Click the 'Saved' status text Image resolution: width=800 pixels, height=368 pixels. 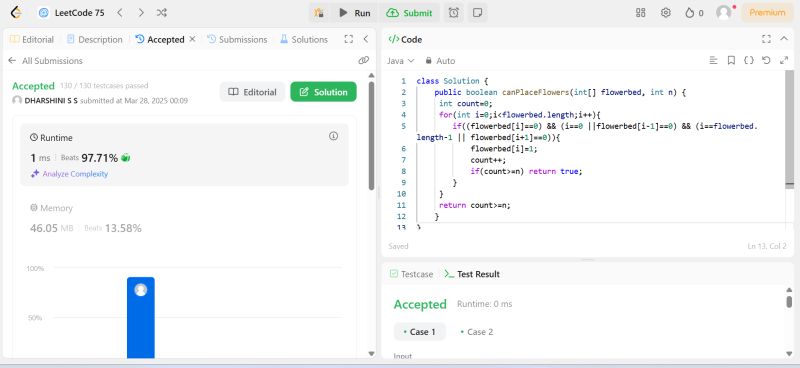[398, 246]
